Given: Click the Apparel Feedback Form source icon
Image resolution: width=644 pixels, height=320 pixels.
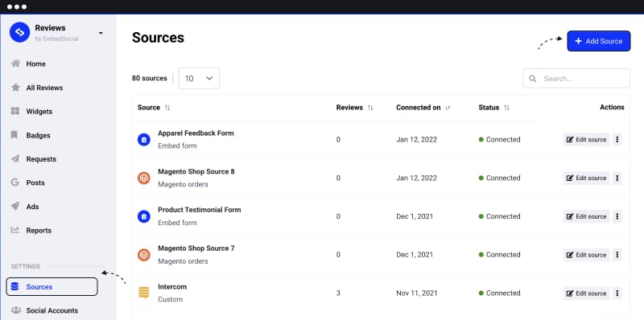Looking at the screenshot, I should point(144,140).
